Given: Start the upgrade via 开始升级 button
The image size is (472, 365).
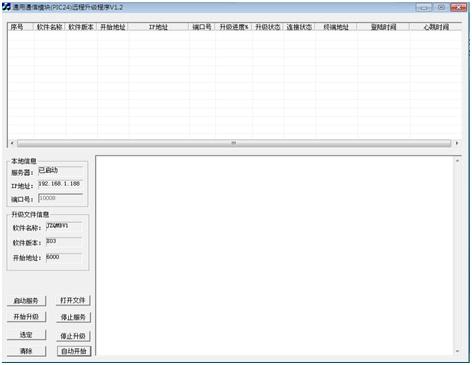Looking at the screenshot, I should 26,317.
